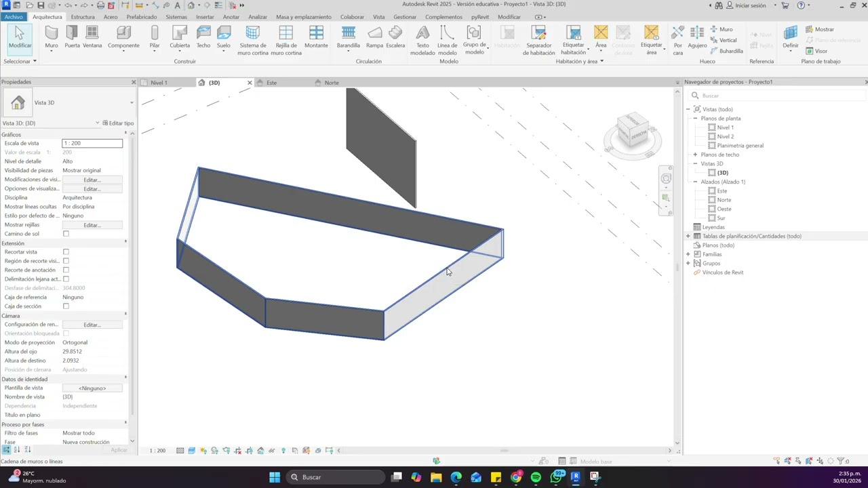Open the Seleccionar panel dropdown
Image resolution: width=868 pixels, height=488 pixels.
(20, 61)
